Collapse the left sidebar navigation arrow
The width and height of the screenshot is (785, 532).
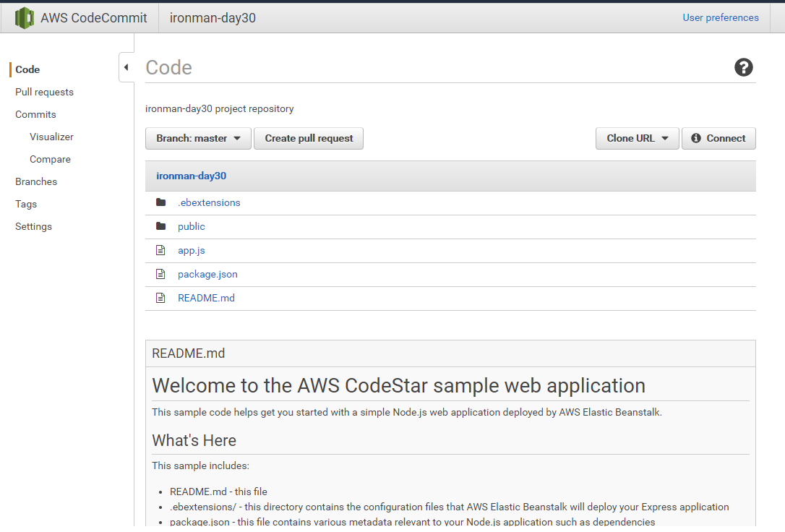(x=126, y=67)
